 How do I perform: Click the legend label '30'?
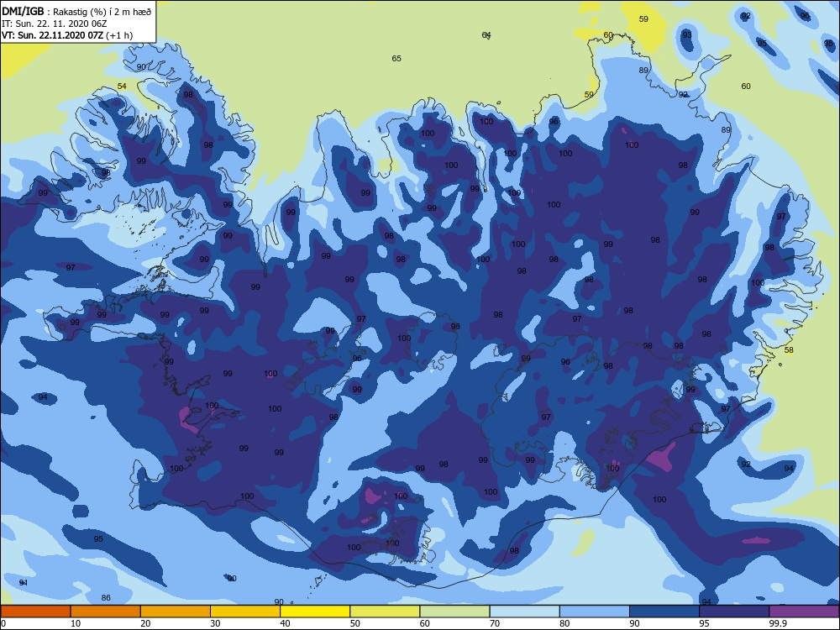pos(215,623)
